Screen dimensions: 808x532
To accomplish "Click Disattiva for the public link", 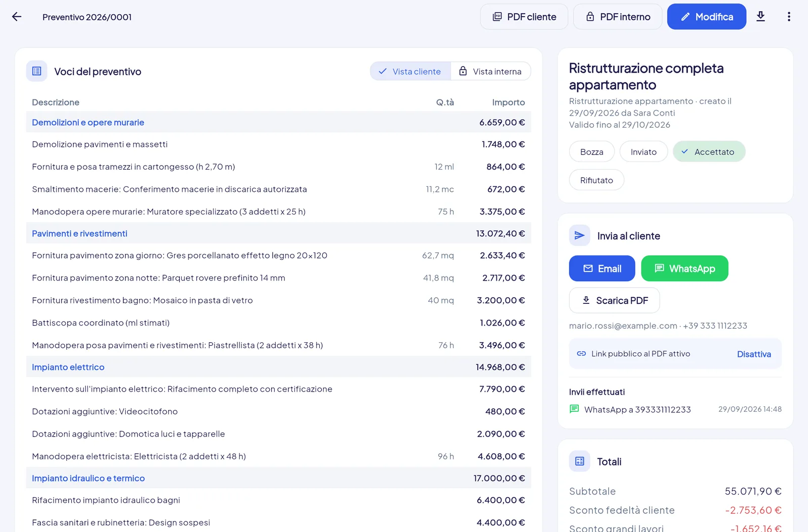I will click(x=754, y=354).
